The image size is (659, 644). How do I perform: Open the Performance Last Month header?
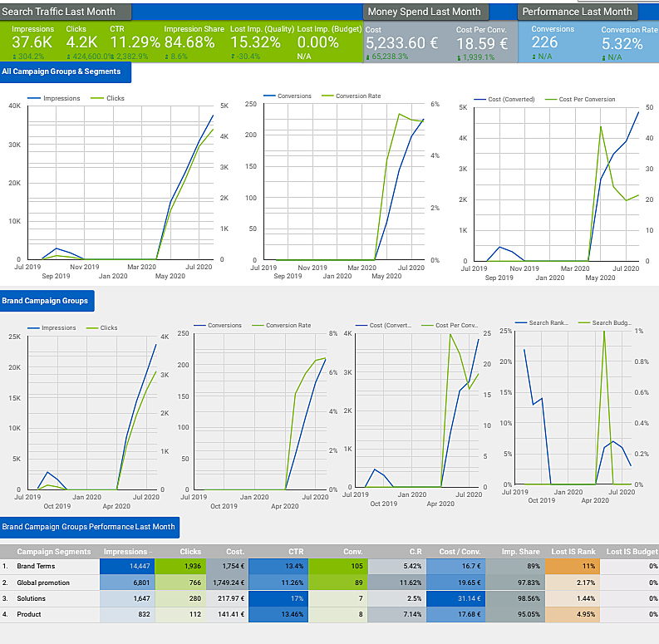tap(577, 12)
